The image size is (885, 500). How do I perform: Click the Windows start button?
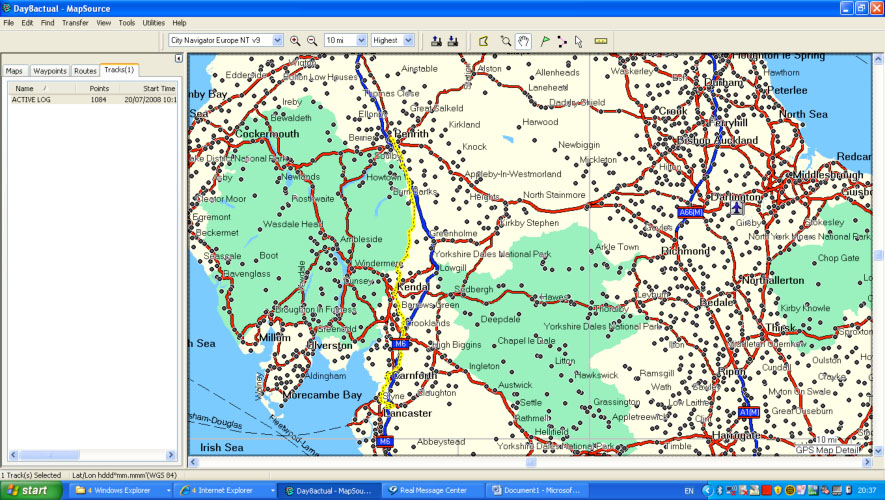(31, 490)
